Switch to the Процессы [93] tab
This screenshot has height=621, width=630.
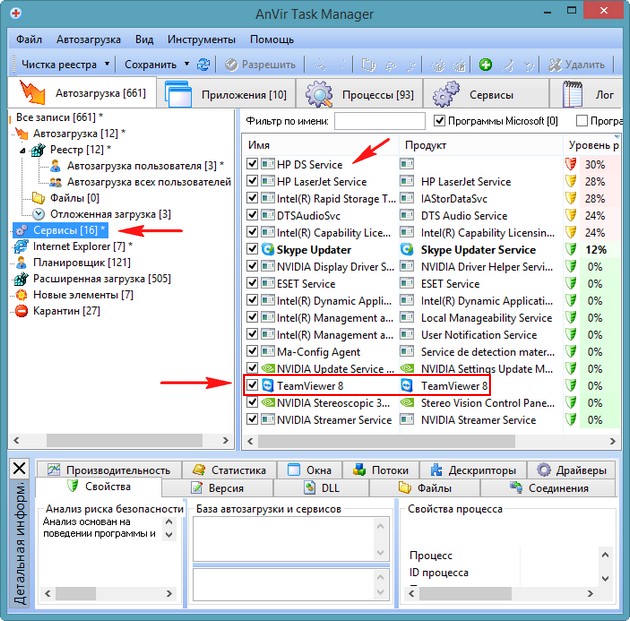coord(360,94)
